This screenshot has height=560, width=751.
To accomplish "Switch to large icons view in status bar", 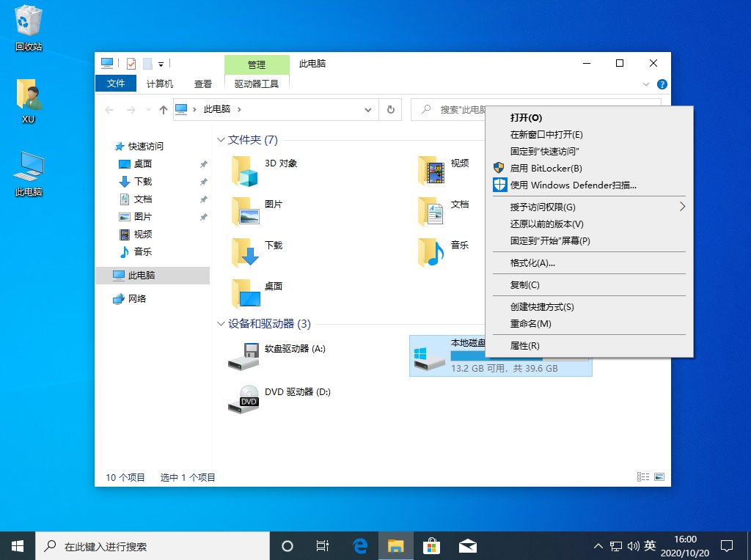I will 659,476.
